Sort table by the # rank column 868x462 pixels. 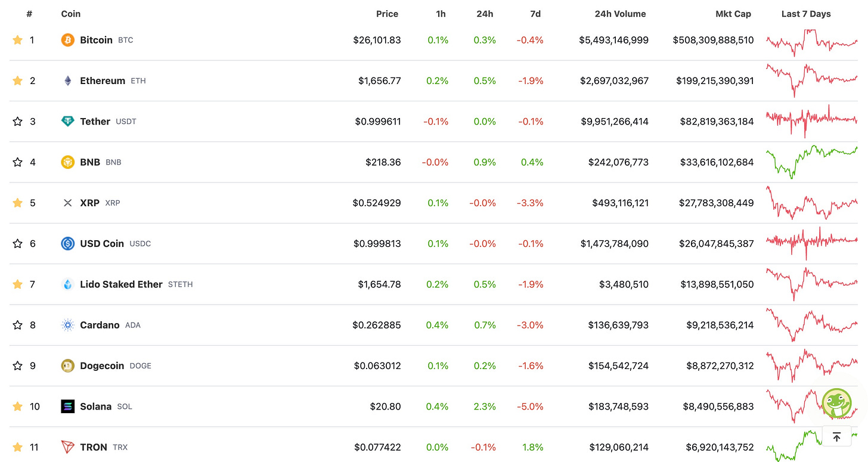29,14
